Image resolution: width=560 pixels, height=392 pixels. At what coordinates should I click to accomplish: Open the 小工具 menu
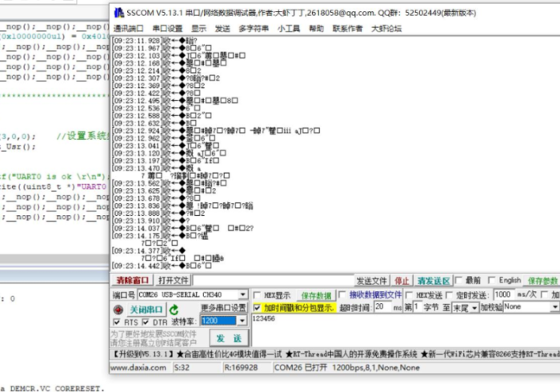tap(289, 28)
